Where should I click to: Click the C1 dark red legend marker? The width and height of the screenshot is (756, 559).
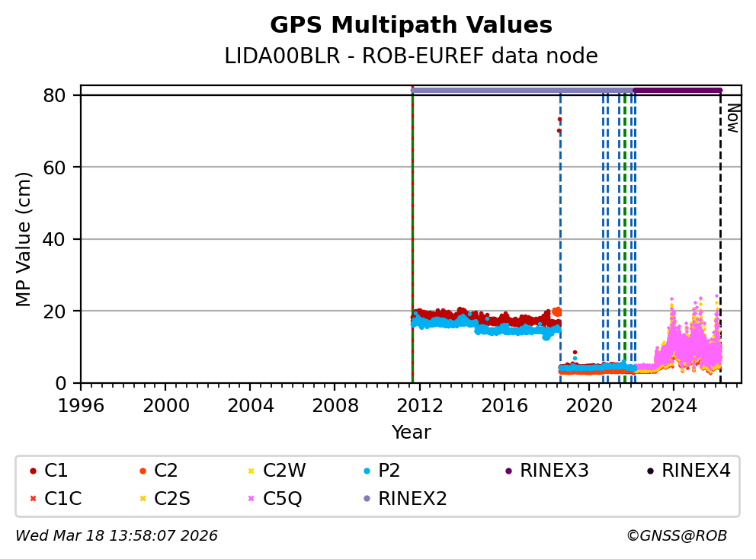pos(33,471)
